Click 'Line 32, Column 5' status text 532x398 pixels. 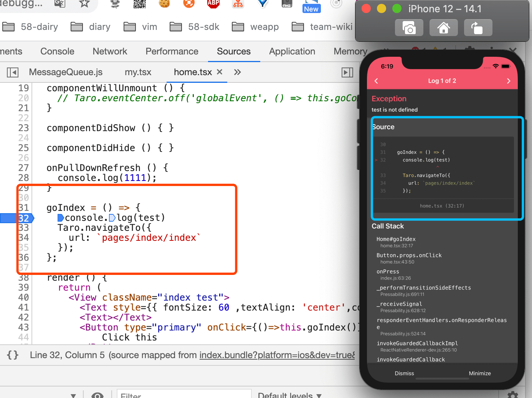[67, 355]
